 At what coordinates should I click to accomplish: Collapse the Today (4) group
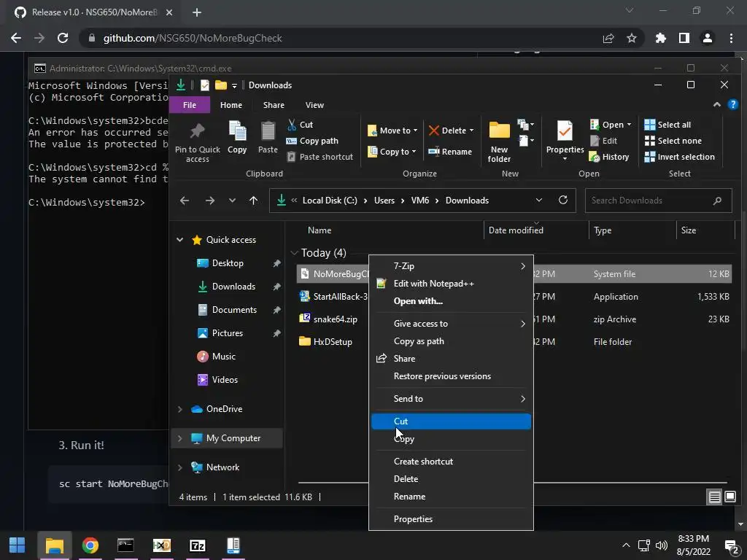[294, 253]
